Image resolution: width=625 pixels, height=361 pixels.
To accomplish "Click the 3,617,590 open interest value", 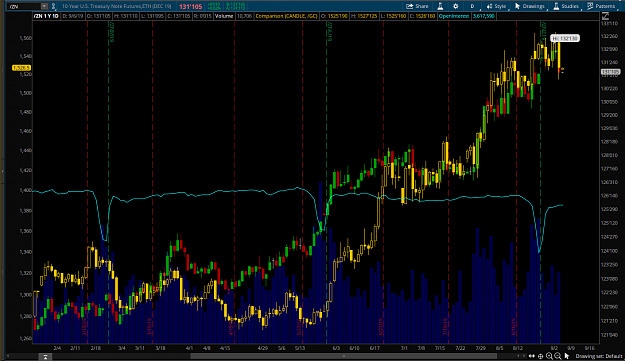I will click(x=483, y=16).
